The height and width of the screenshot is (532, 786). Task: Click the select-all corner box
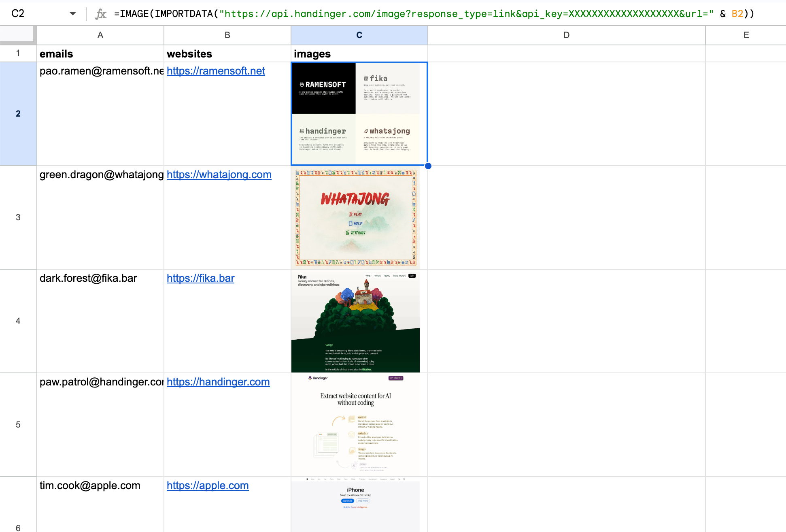[x=17, y=34]
